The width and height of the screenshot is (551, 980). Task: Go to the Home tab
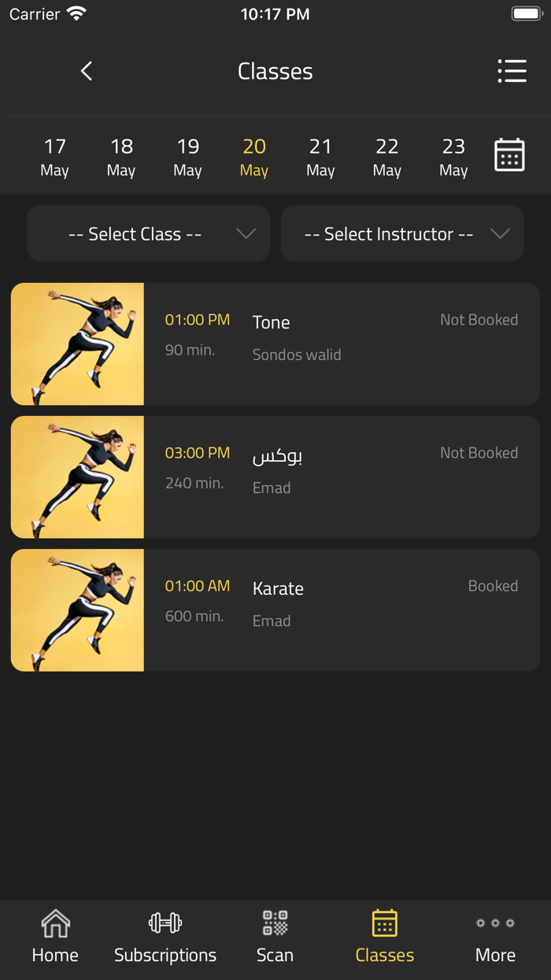click(x=55, y=936)
